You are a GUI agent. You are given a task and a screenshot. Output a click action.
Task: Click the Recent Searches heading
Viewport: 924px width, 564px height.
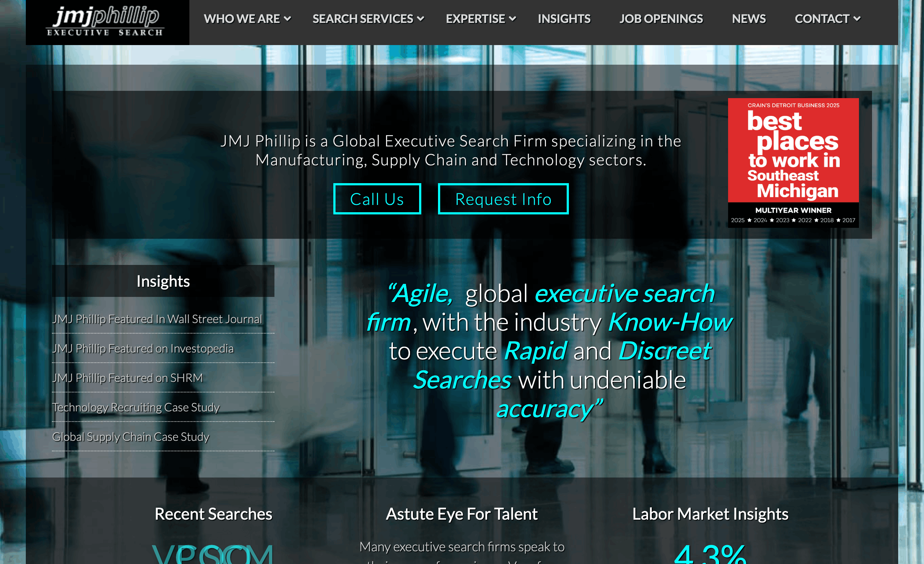[x=213, y=514]
